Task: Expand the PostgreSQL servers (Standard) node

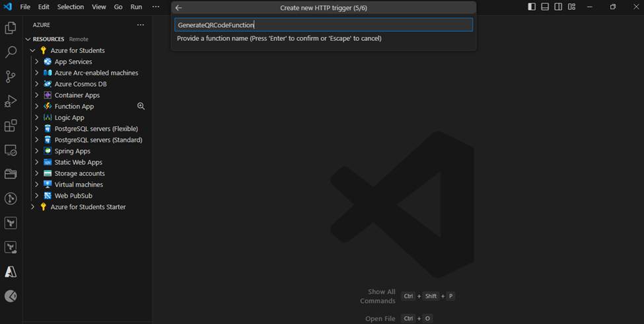Action: (x=36, y=140)
